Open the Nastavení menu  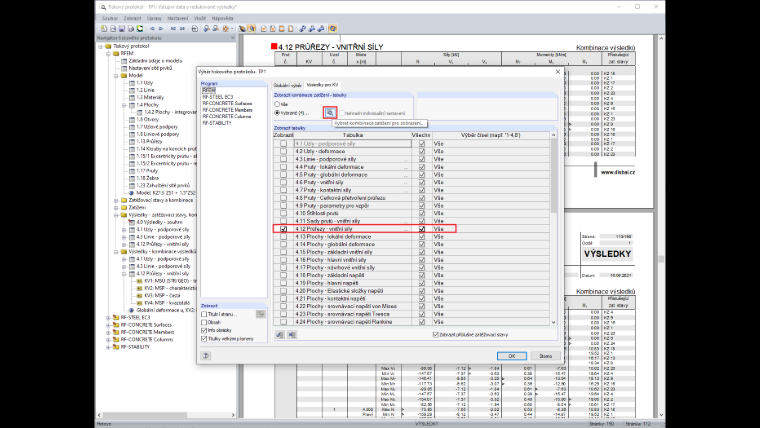point(178,18)
